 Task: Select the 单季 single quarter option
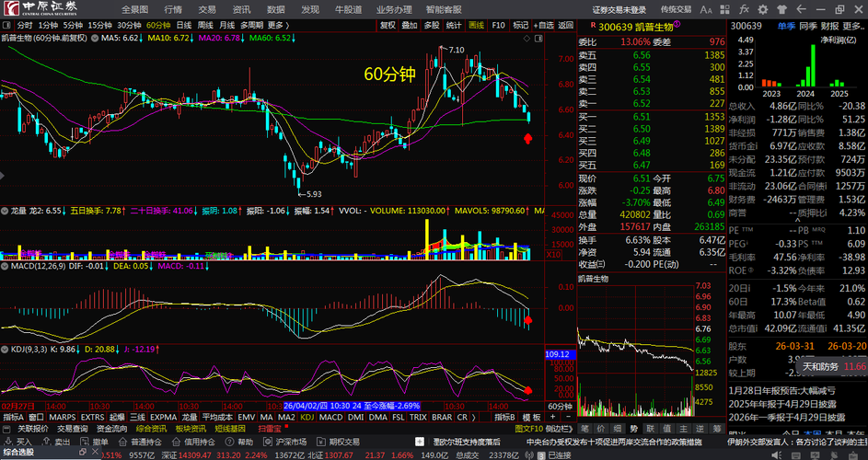point(786,26)
